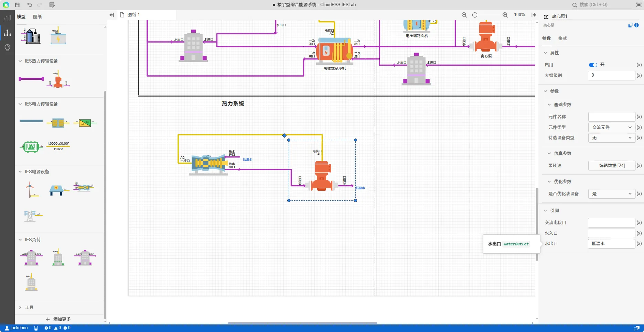The image size is (644, 332).
Task: Open the 待选设备类型 dropdown
Action: click(x=612, y=138)
